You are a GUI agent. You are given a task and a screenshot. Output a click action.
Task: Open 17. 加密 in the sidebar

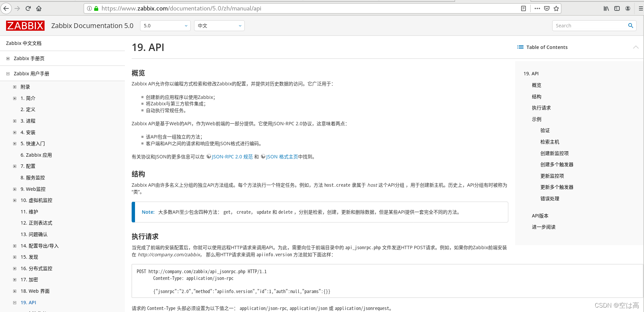(29, 280)
